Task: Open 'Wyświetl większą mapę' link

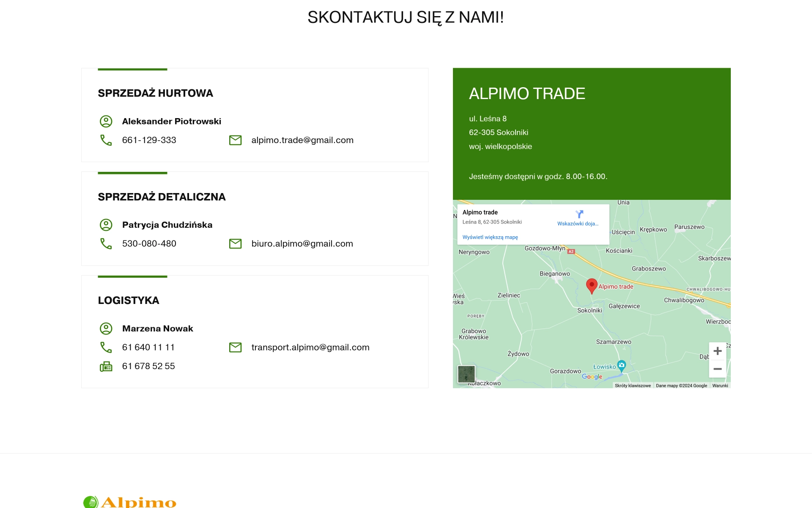Action: pos(490,237)
